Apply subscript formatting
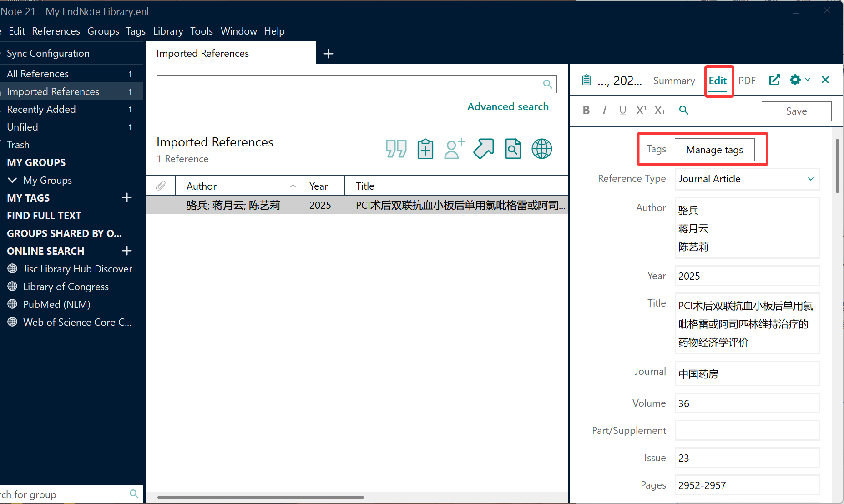The width and height of the screenshot is (844, 504). pos(659,110)
